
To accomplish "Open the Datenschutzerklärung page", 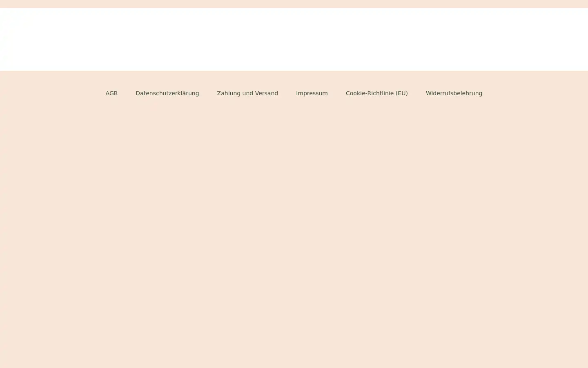I will [167, 93].
